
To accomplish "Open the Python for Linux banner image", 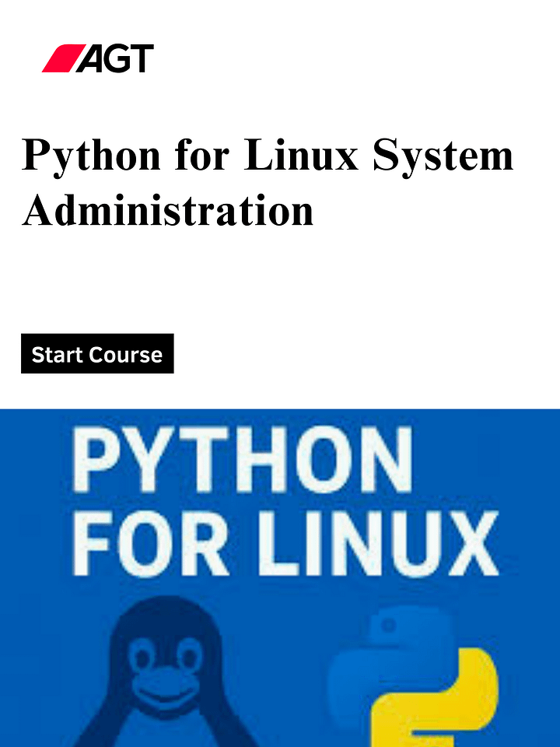I will click(x=280, y=578).
